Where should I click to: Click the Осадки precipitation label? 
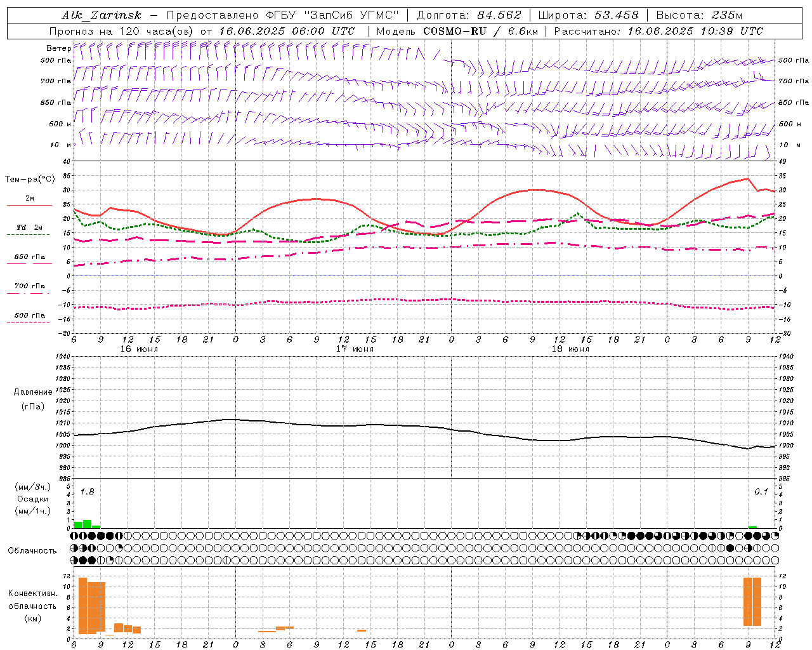click(33, 499)
